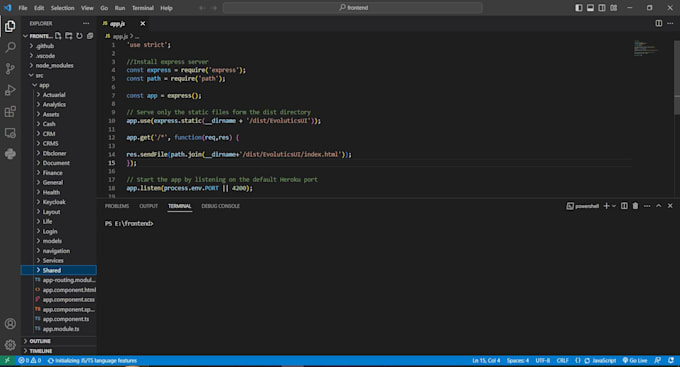Open the Source Control view
Viewport: 680px width, 367px height.
coord(10,69)
